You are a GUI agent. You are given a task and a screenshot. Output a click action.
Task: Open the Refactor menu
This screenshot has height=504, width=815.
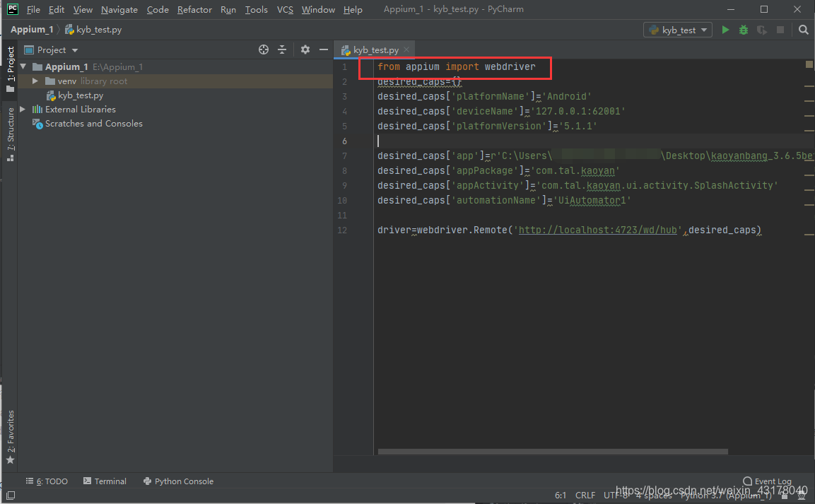[194, 9]
